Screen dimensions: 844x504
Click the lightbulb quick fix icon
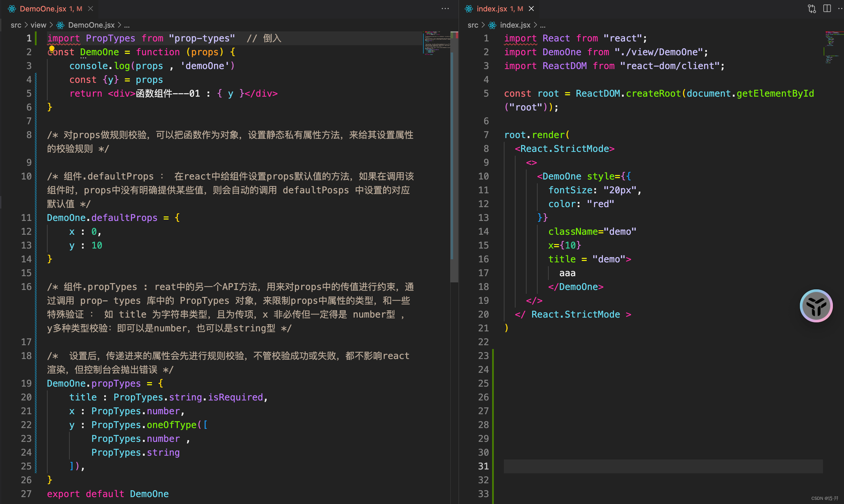tap(52, 49)
